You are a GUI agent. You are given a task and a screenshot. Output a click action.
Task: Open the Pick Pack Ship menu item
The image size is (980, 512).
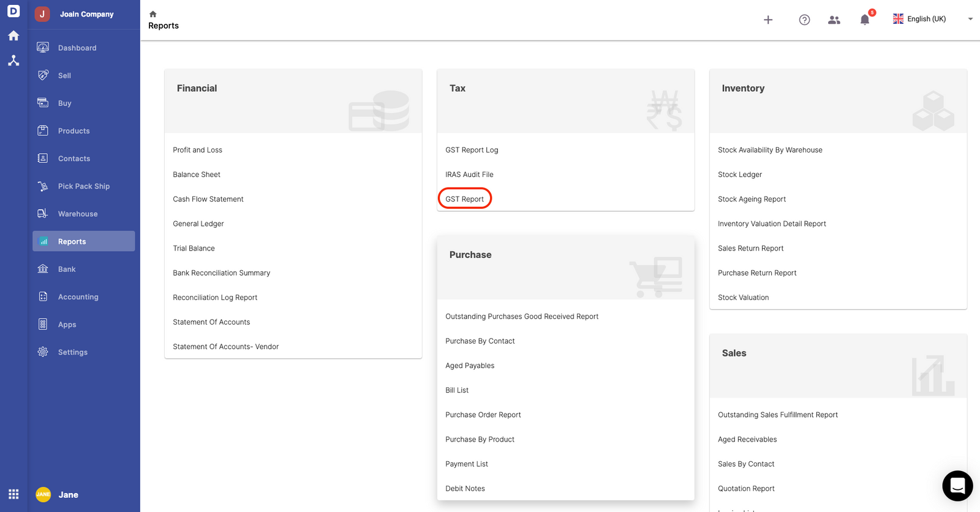pos(84,186)
